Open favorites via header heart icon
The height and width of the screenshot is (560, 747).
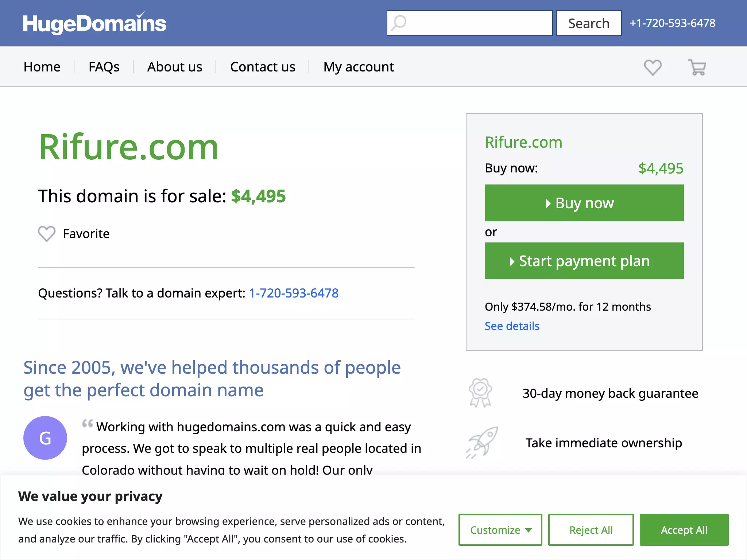pyautogui.click(x=653, y=67)
